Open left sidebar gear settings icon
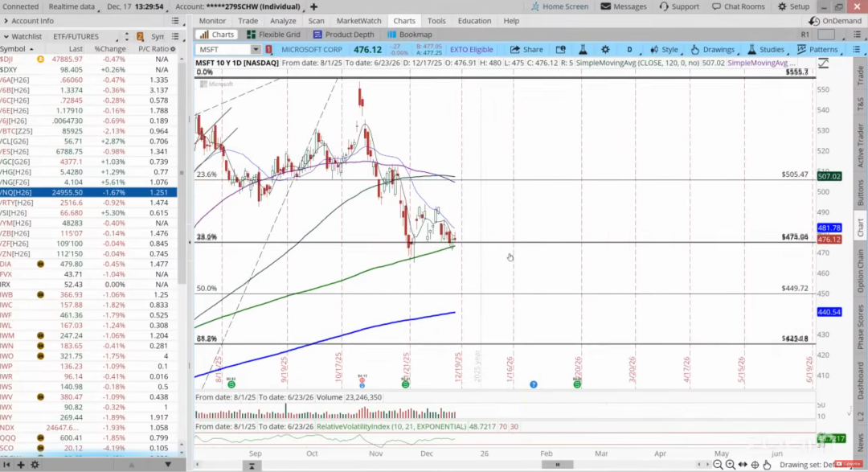Viewport: 868px width, 472px height. click(x=35, y=465)
